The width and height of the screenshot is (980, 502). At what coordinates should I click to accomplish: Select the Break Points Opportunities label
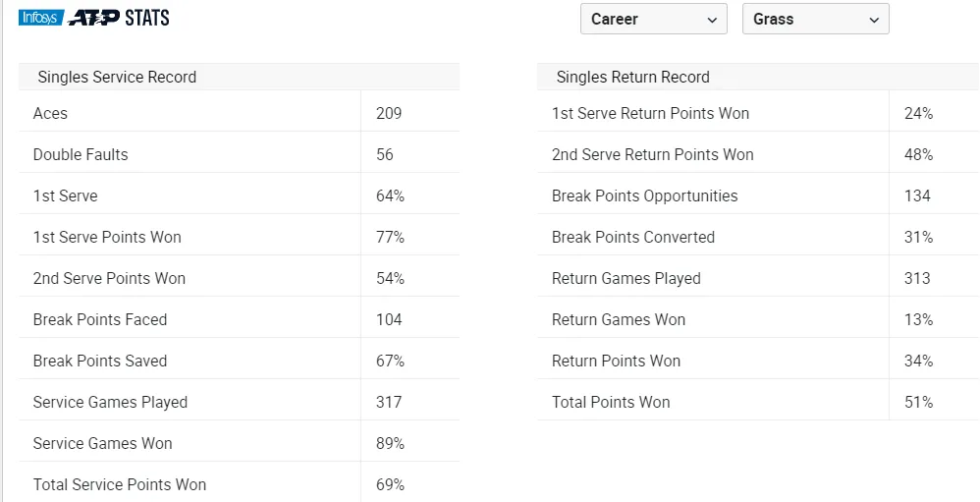pos(644,195)
